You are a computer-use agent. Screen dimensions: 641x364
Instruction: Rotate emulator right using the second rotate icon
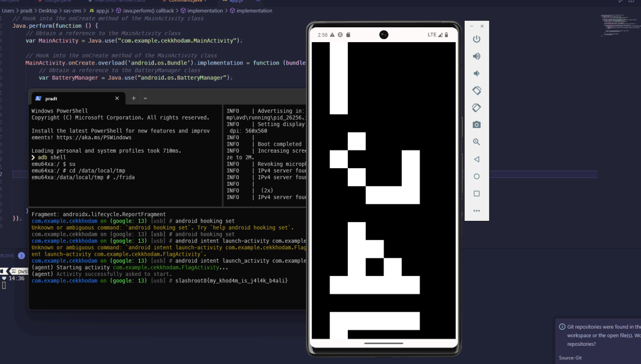point(476,108)
